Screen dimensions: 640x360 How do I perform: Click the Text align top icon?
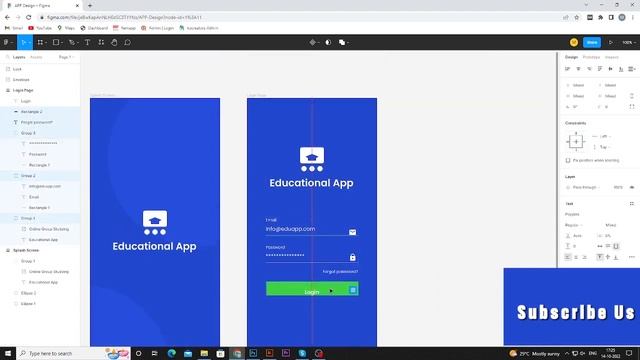600,257
